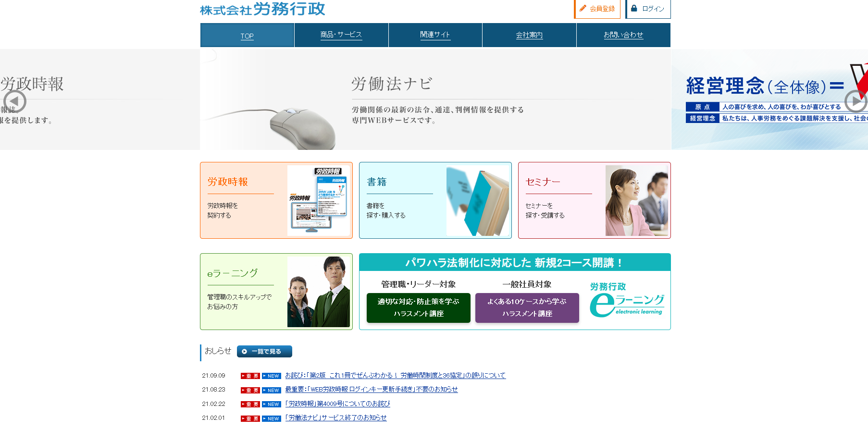Click the パワハラ法制化 new courses banner header
The width and height of the screenshot is (868, 429).
(x=515, y=262)
